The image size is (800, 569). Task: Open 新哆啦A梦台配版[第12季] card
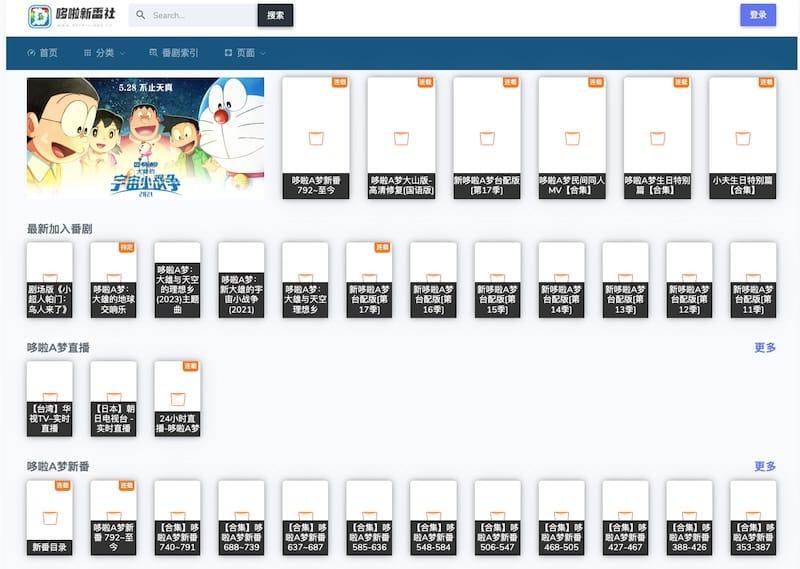(689, 280)
